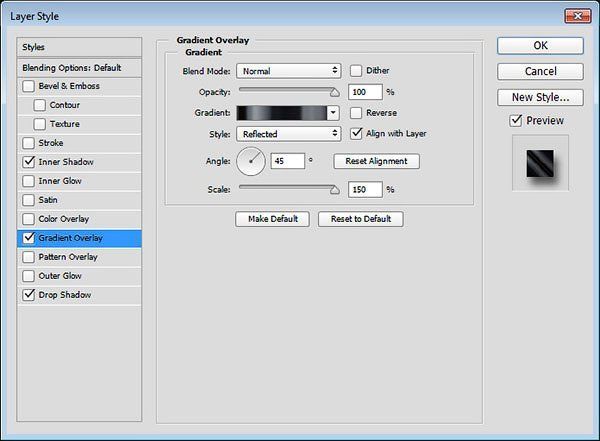
Task: Enable the Pattern Overlay checkbox
Action: [x=28, y=257]
